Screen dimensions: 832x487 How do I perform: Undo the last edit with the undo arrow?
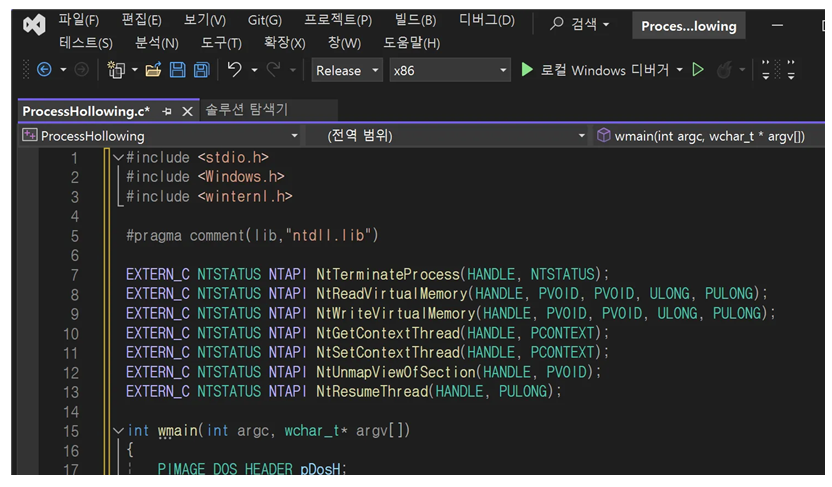pos(235,70)
